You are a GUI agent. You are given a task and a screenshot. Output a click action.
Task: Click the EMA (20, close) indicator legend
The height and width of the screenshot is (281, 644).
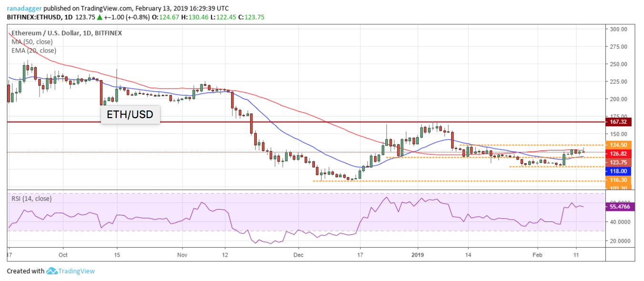click(34, 50)
